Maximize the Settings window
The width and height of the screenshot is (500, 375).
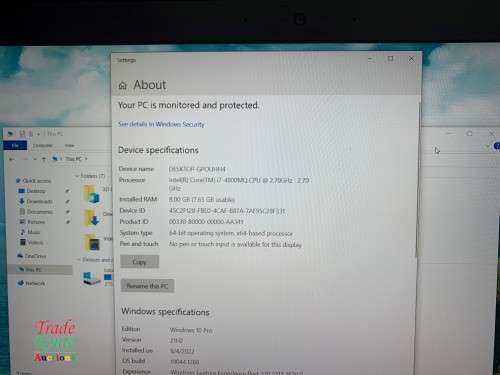point(390,59)
